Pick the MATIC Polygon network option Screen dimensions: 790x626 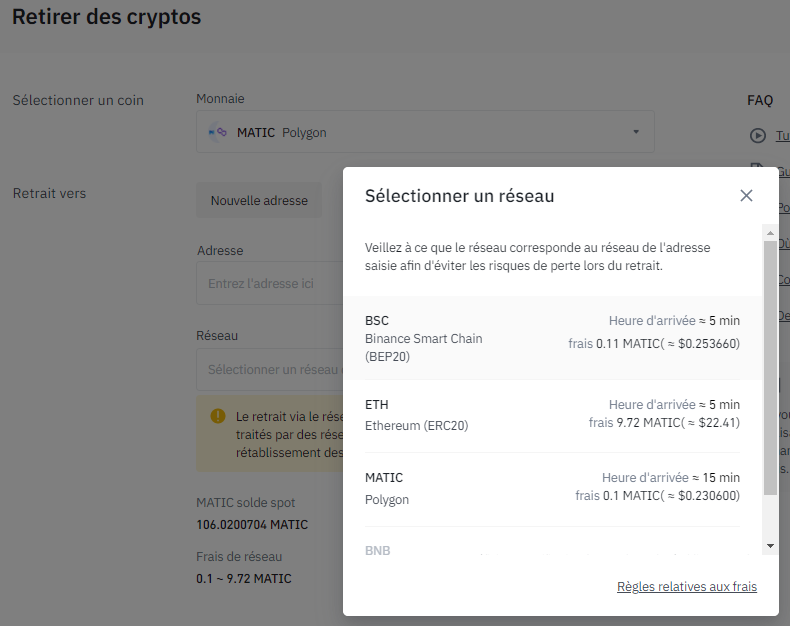(552, 488)
